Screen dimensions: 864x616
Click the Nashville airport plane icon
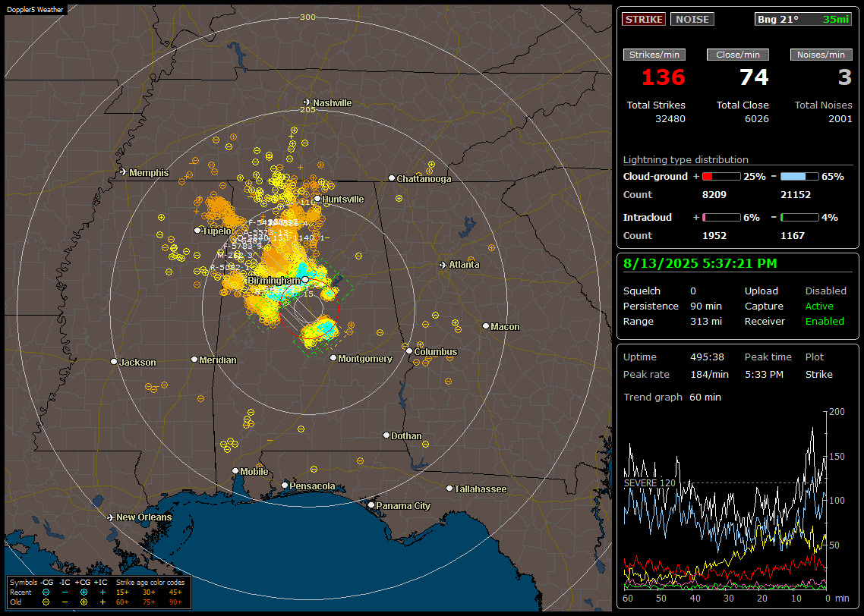pyautogui.click(x=307, y=102)
